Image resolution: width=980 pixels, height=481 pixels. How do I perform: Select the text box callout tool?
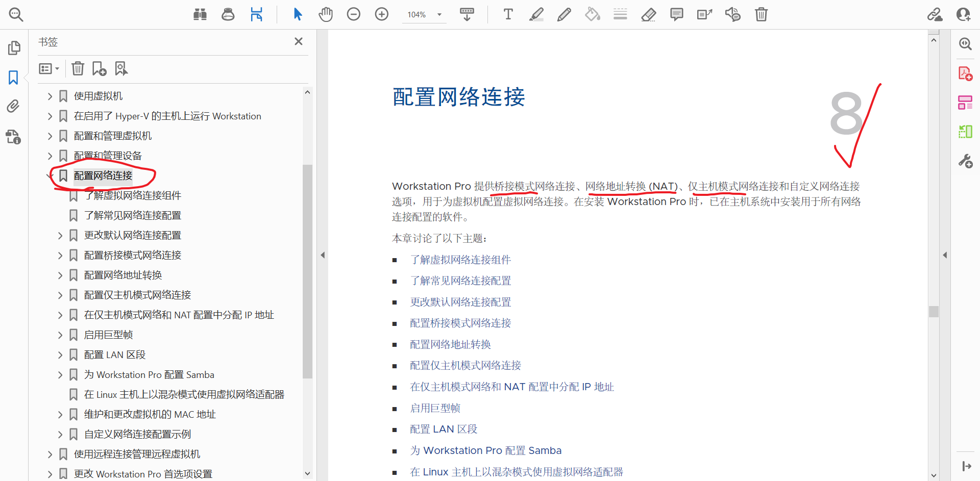(704, 14)
